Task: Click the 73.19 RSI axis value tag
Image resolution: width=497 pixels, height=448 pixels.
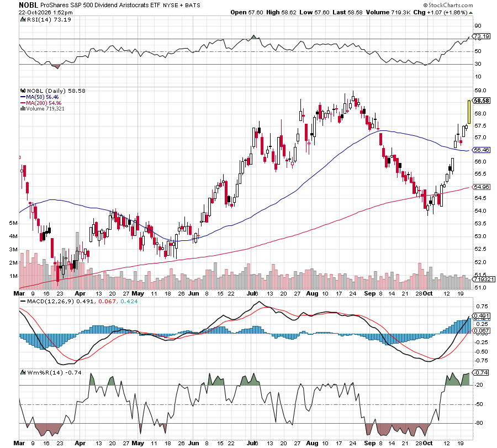Action: point(482,36)
